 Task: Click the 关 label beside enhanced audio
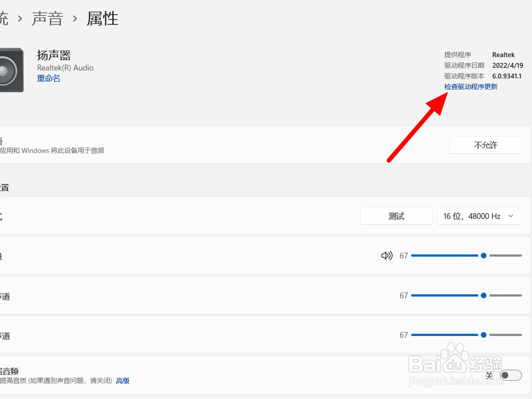[x=489, y=375]
